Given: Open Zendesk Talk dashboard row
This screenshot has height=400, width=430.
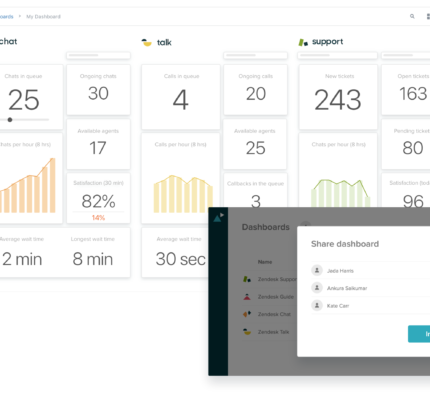Looking at the screenshot, I should tap(269, 332).
